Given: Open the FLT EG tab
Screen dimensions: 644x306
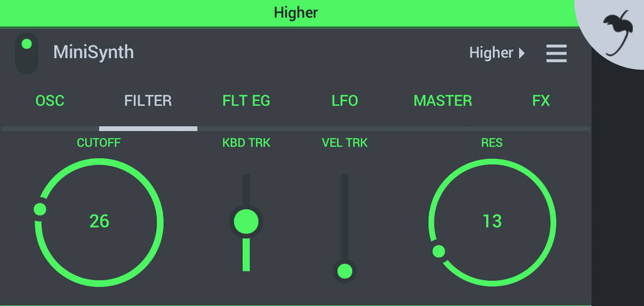Looking at the screenshot, I should click(247, 101).
